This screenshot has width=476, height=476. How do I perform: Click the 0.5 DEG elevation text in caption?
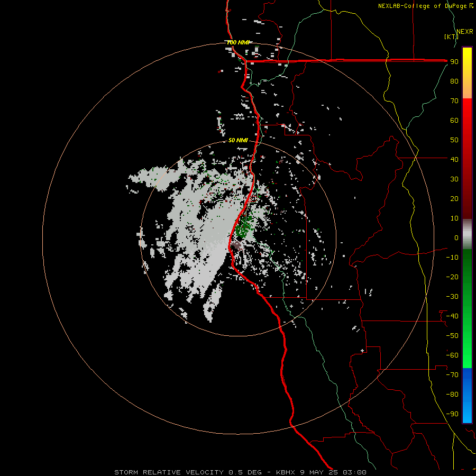coord(245,472)
